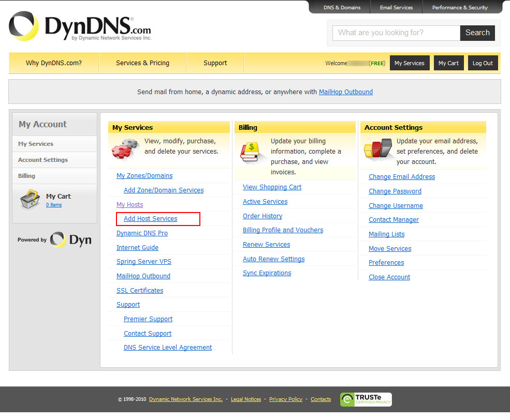Open the DNS & Domains tab

tap(342, 7)
